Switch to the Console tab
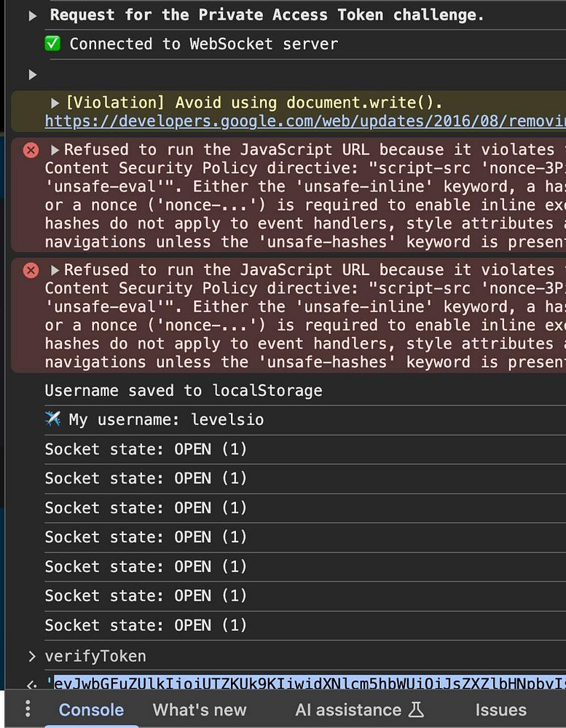The image size is (566, 728). (x=91, y=710)
